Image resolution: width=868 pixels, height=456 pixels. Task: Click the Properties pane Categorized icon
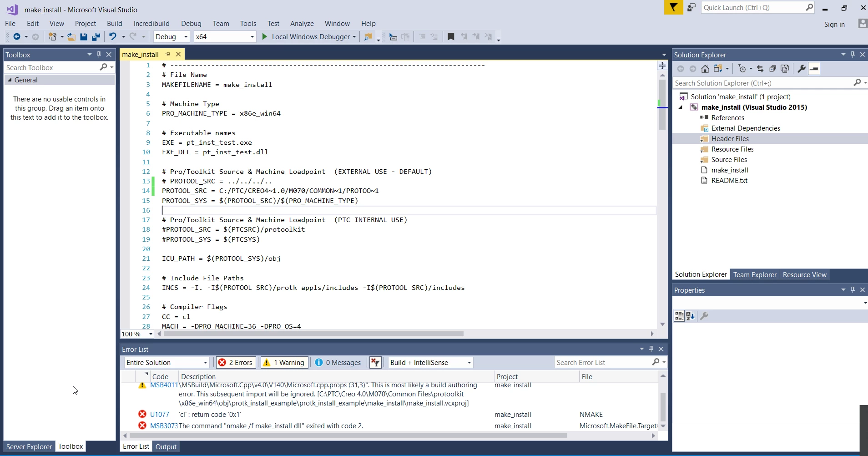pos(679,316)
